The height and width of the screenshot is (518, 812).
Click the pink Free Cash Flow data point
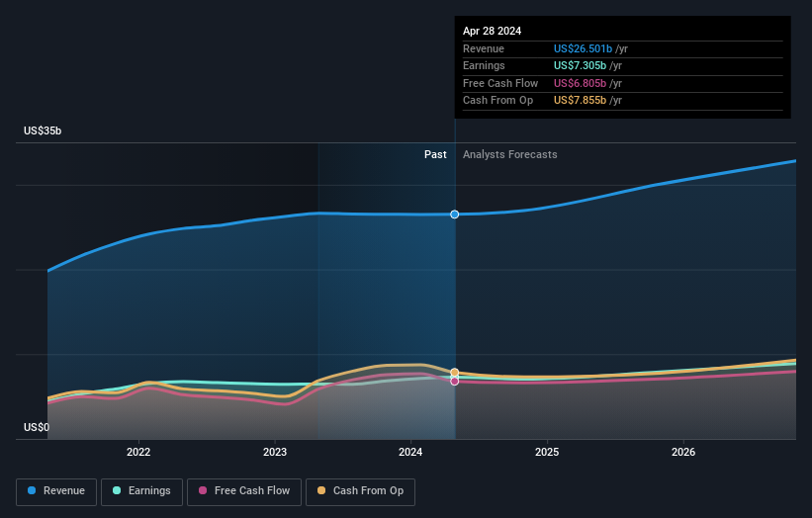(455, 382)
